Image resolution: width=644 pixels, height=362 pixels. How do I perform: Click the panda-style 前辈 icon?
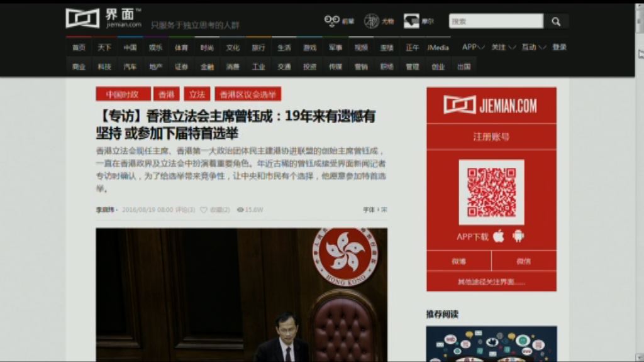(x=331, y=19)
